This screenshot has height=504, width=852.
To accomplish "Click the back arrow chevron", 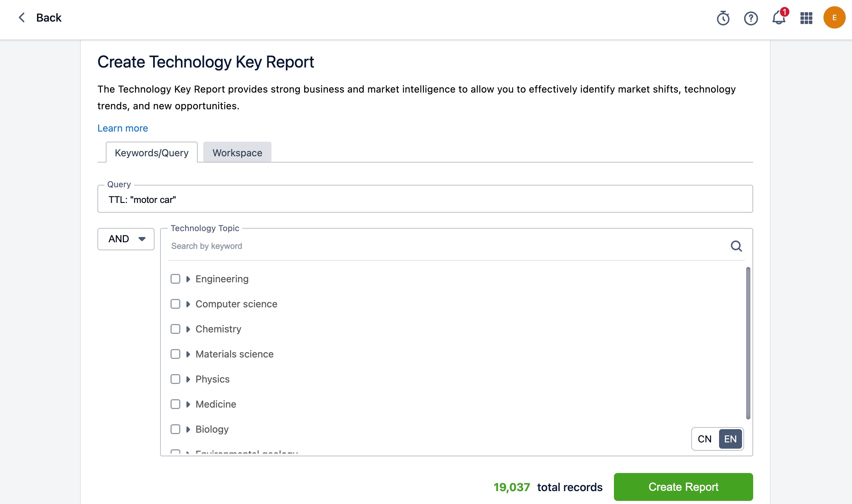I will click(x=22, y=17).
